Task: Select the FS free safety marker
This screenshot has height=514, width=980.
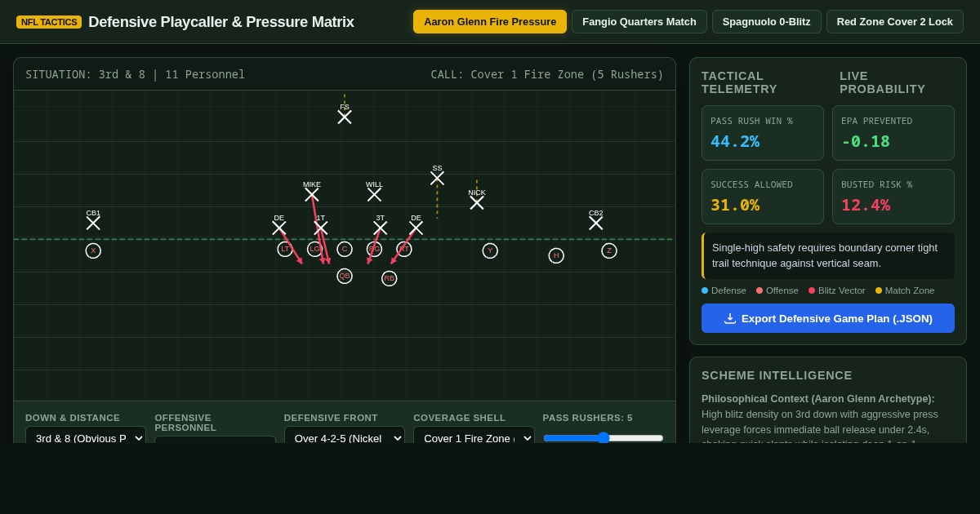Action: pos(345,117)
